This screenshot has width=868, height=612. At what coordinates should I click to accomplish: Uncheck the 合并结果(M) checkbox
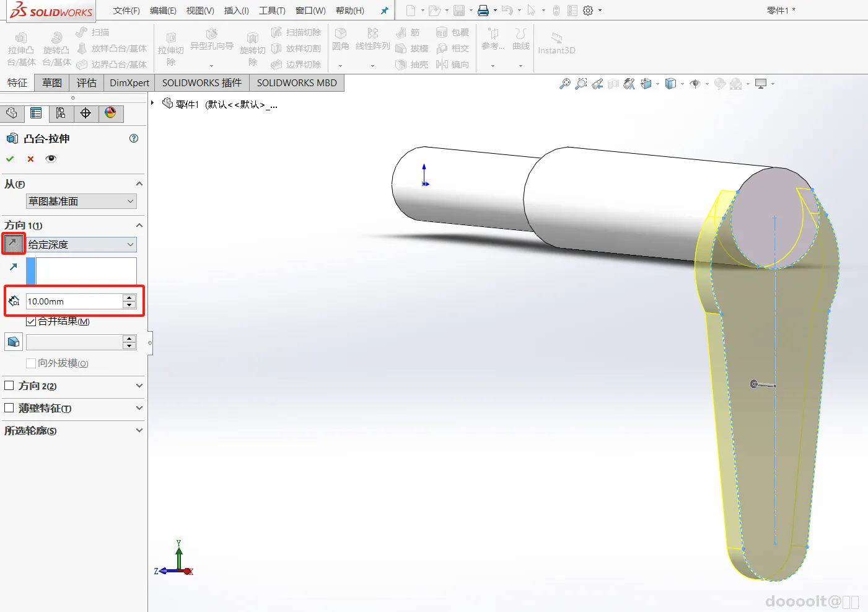click(31, 321)
